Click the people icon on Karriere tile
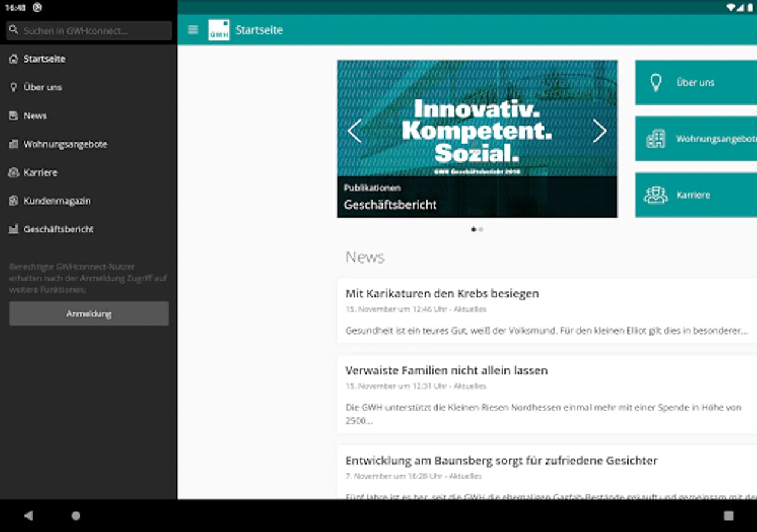The width and height of the screenshot is (757, 532). (655, 194)
